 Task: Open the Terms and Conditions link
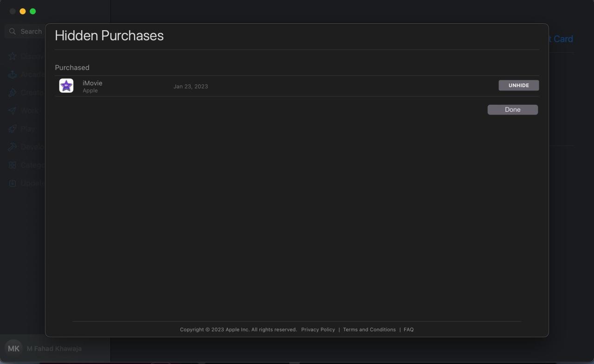point(369,330)
